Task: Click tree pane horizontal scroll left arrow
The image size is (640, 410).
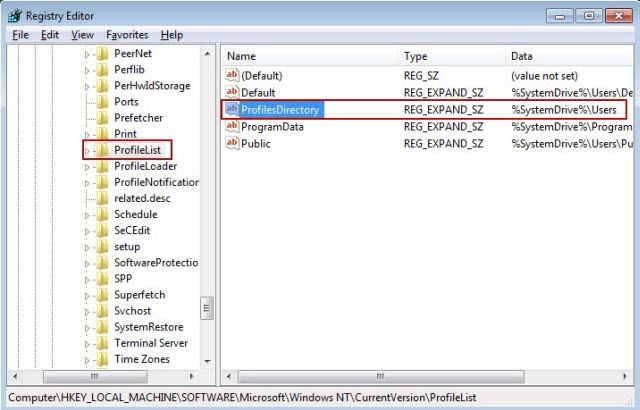Action: click(15, 376)
